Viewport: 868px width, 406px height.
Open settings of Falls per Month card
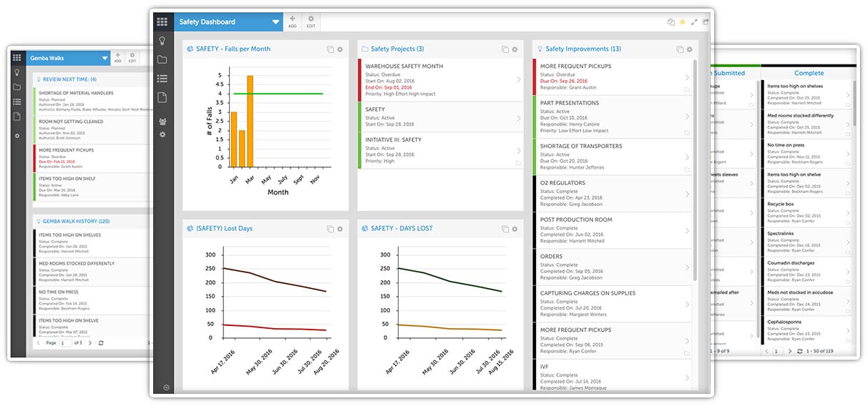tap(340, 49)
